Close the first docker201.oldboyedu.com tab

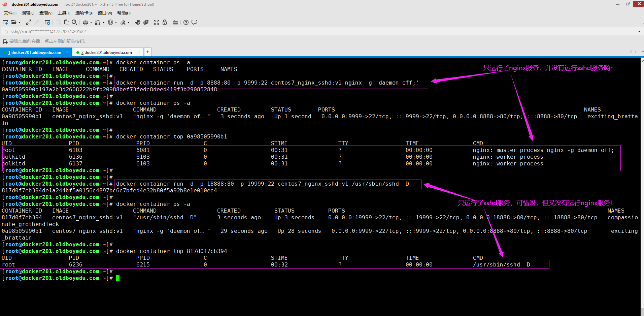pos(67,53)
